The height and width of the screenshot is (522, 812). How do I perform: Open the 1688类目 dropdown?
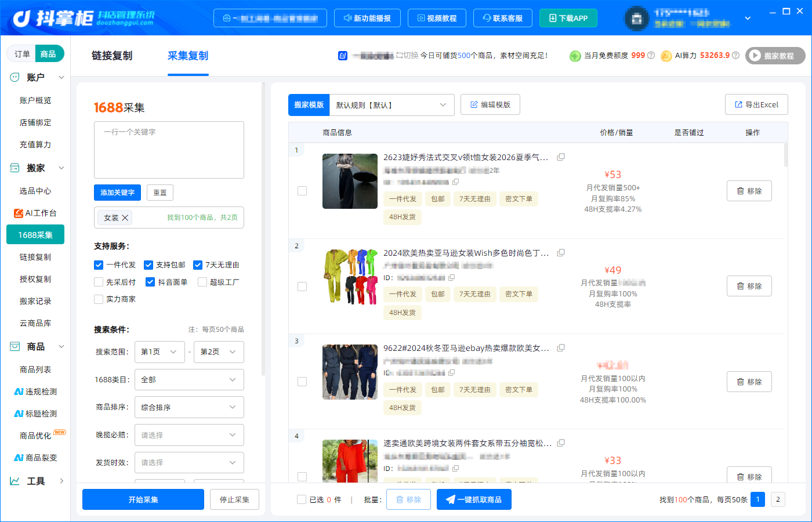[x=189, y=379]
